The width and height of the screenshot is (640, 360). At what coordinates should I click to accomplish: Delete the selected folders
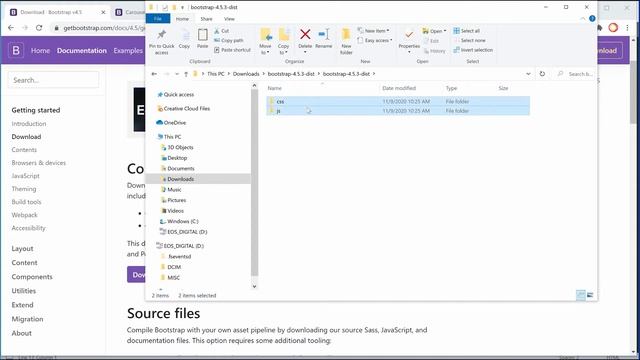coord(305,41)
